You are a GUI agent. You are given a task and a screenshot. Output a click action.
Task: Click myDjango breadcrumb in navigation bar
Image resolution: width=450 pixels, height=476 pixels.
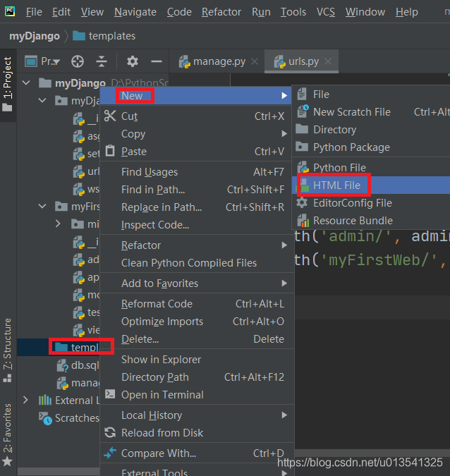tap(35, 36)
